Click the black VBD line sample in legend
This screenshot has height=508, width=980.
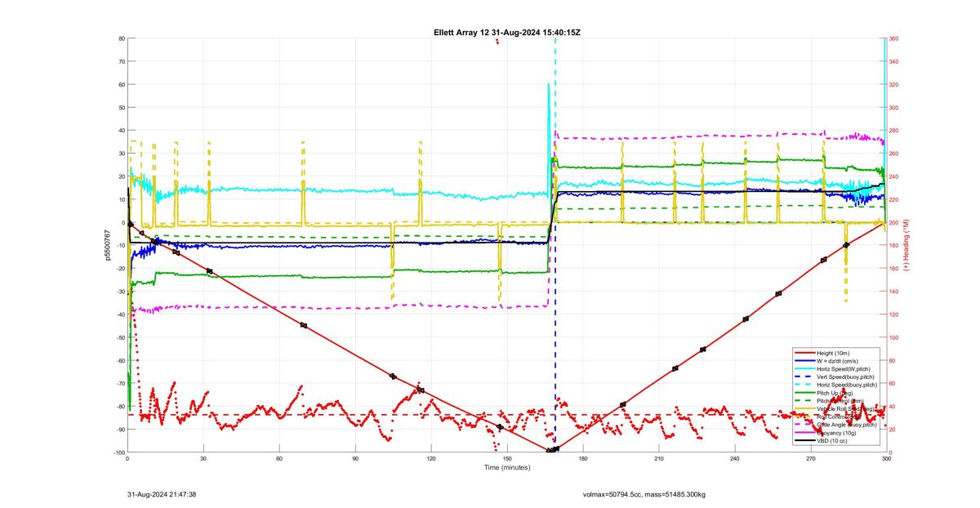pos(805,441)
